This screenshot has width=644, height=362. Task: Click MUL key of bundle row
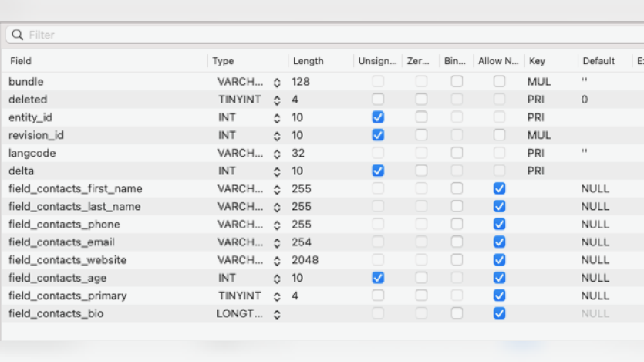(539, 82)
